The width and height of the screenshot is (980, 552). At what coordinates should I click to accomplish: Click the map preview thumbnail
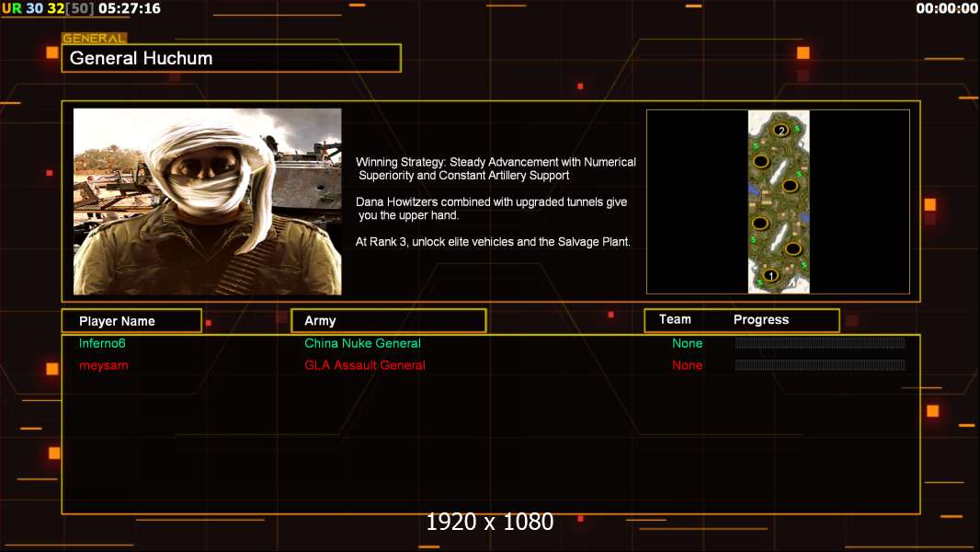coord(779,201)
